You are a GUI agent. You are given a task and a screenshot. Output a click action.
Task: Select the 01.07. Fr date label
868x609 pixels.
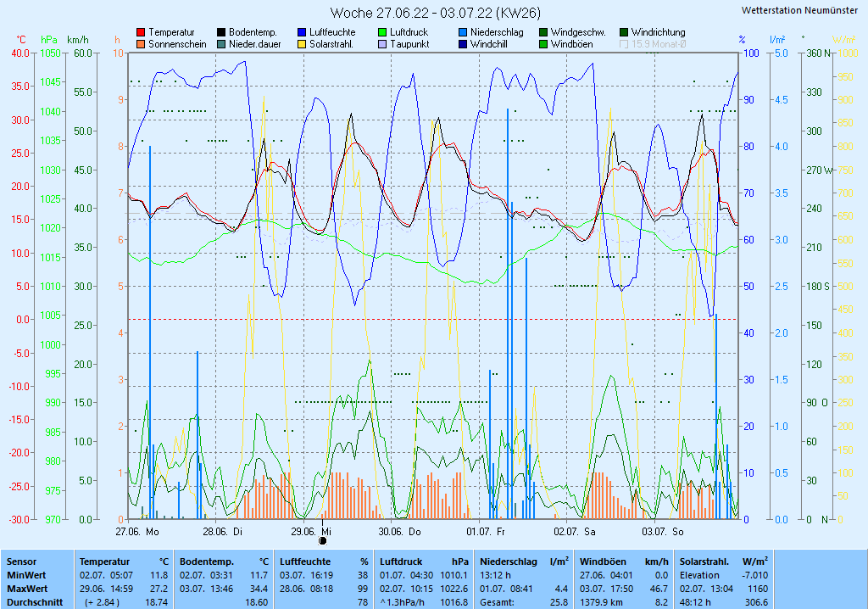tap(485, 531)
